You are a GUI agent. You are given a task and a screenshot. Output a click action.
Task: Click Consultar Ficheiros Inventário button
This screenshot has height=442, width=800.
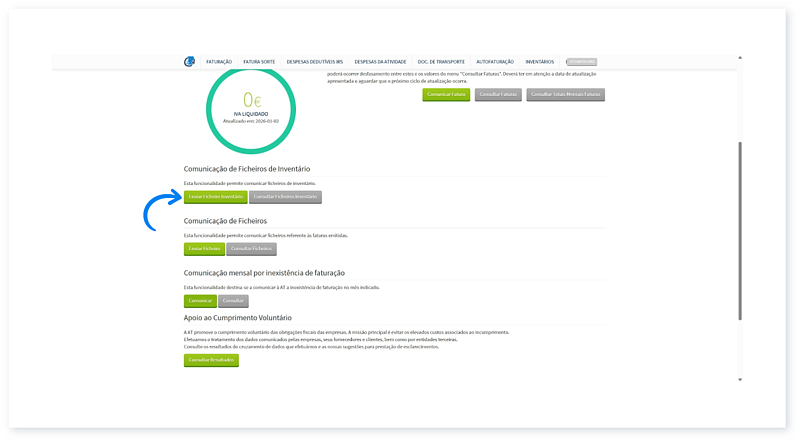pyautogui.click(x=285, y=197)
